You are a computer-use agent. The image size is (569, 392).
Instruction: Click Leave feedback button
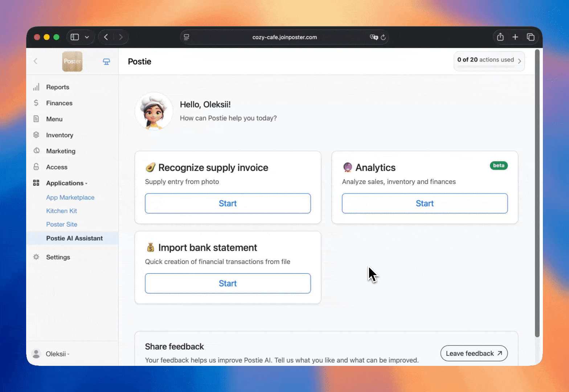[474, 354]
